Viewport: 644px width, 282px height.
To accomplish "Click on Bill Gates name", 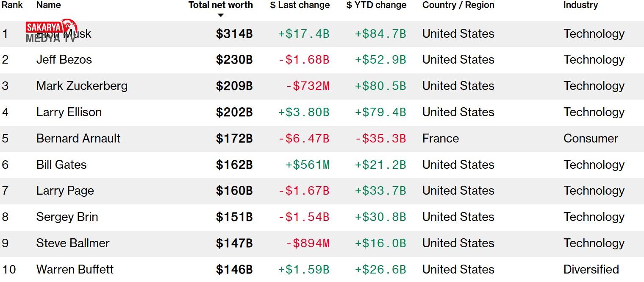I will (61, 165).
